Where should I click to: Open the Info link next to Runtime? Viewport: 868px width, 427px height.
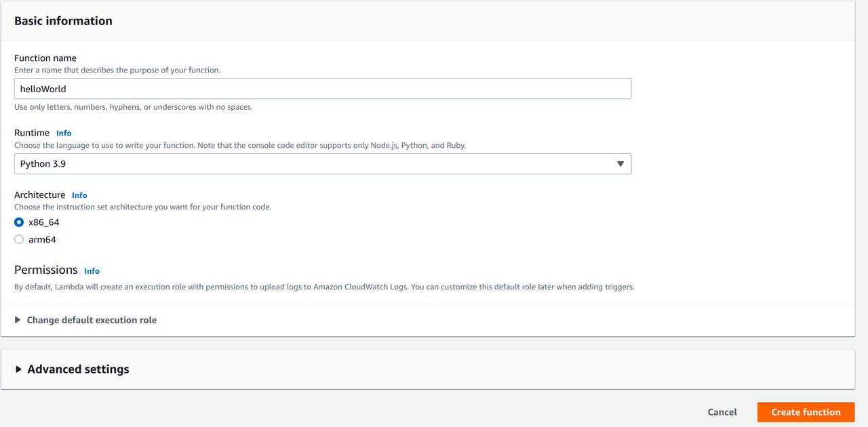64,134
